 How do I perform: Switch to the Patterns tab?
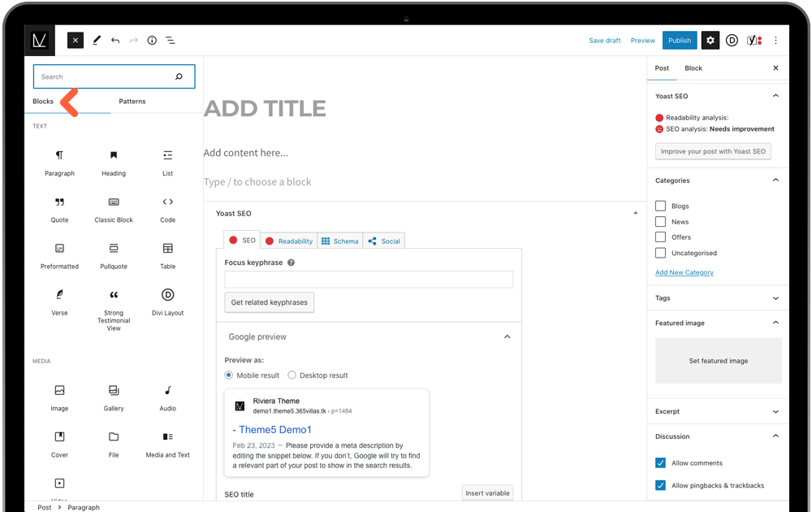(x=132, y=101)
